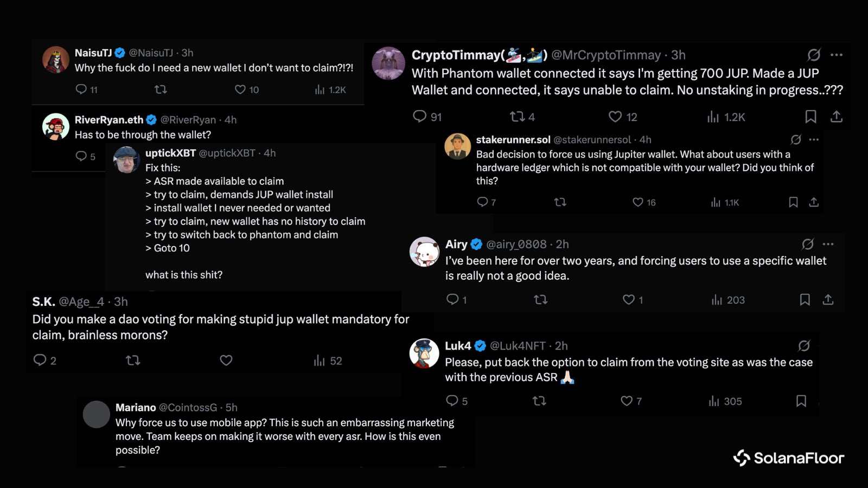Click RiverRyan.eth's profile avatar
The height and width of the screenshot is (488, 868).
(56, 127)
